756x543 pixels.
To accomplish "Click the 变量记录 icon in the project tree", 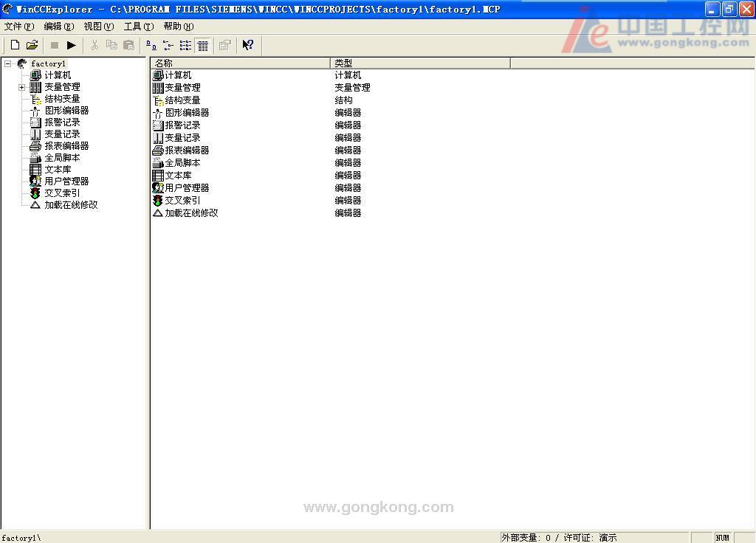I will [x=35, y=134].
